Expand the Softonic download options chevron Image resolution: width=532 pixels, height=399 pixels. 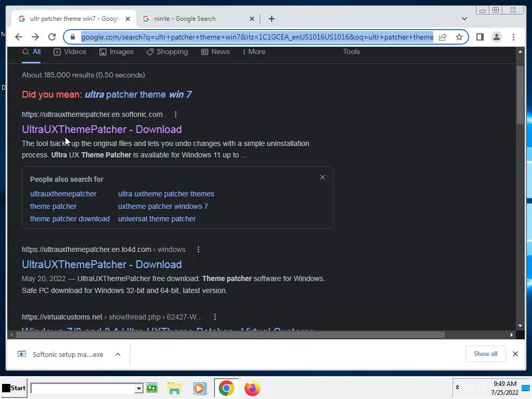[x=118, y=354]
